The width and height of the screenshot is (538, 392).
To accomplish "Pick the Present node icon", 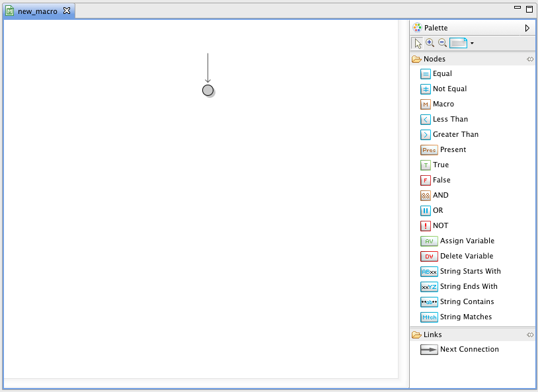I will (x=429, y=150).
